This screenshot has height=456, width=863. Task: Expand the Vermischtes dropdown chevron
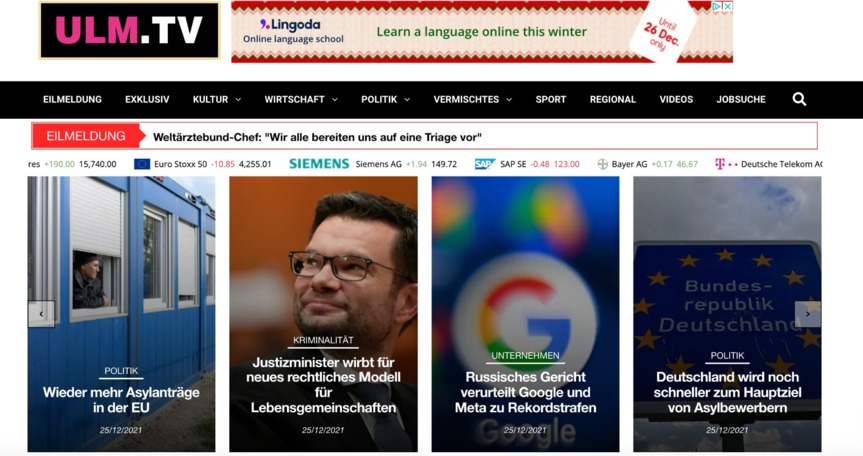click(x=509, y=100)
